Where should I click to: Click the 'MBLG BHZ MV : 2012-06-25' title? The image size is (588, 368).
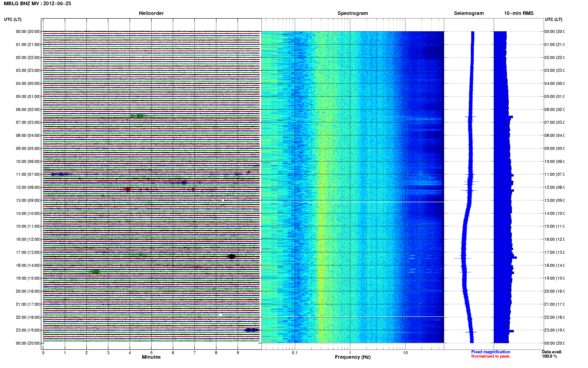37,3
